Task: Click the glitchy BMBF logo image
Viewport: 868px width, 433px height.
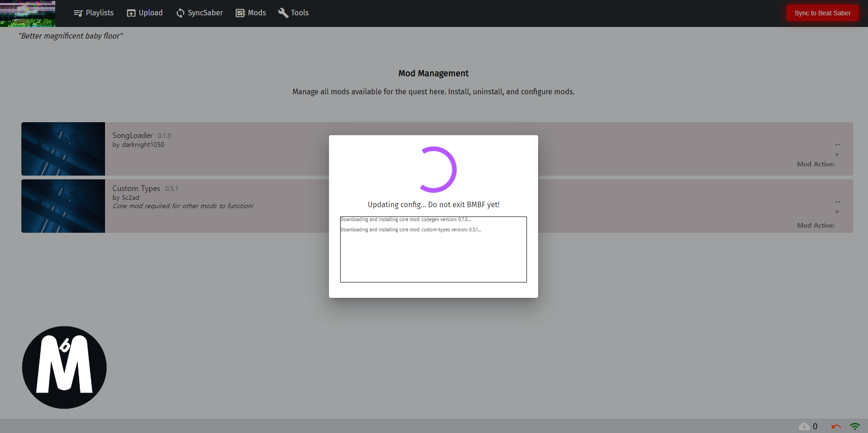Action: point(28,13)
